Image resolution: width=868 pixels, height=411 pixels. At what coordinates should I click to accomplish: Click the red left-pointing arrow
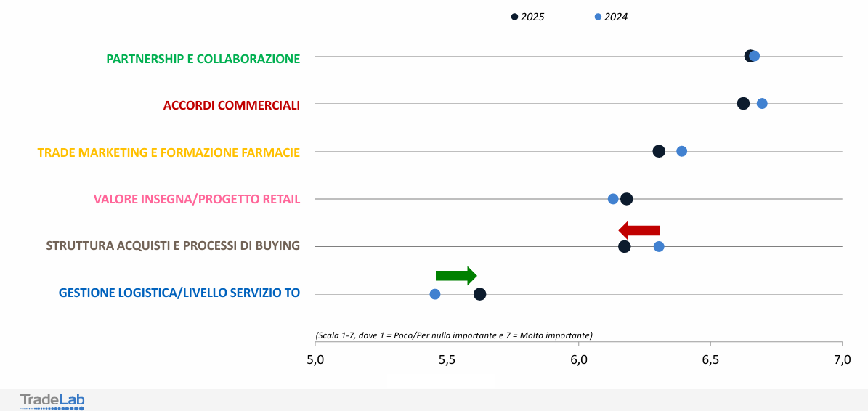click(x=639, y=231)
